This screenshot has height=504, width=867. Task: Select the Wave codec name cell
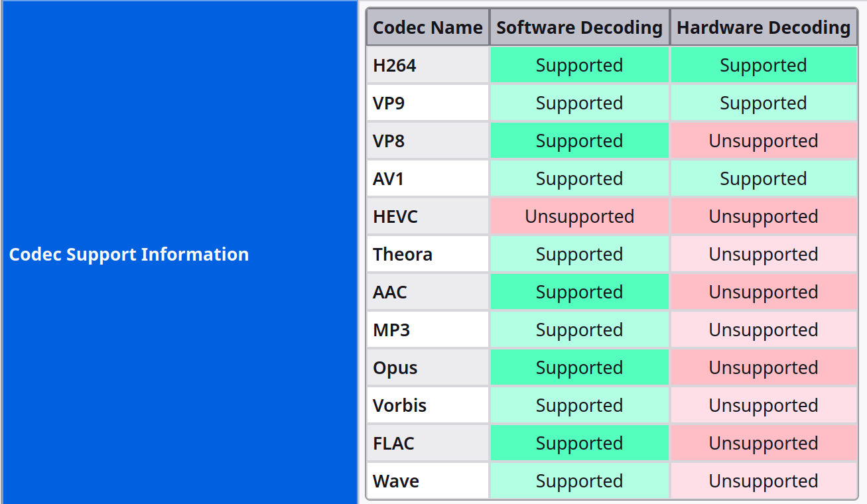tap(428, 481)
